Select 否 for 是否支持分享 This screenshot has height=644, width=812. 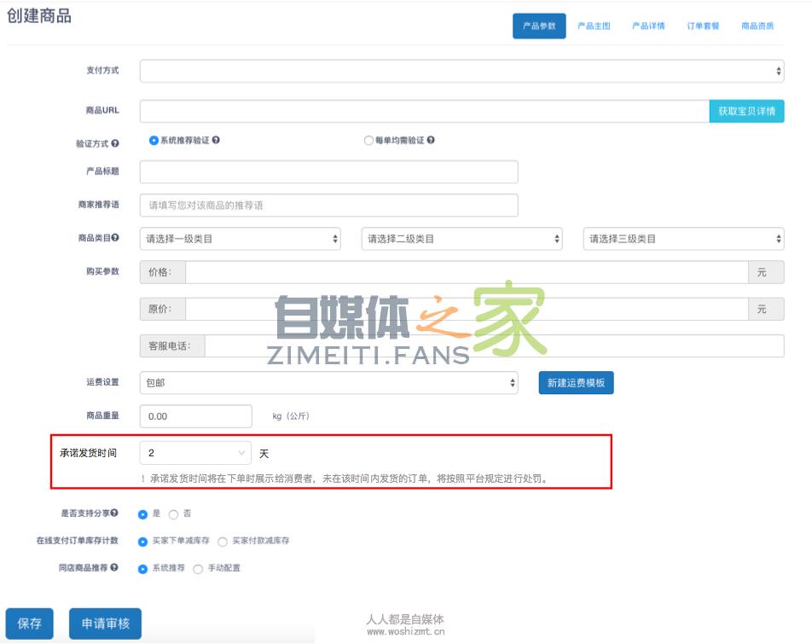174,514
